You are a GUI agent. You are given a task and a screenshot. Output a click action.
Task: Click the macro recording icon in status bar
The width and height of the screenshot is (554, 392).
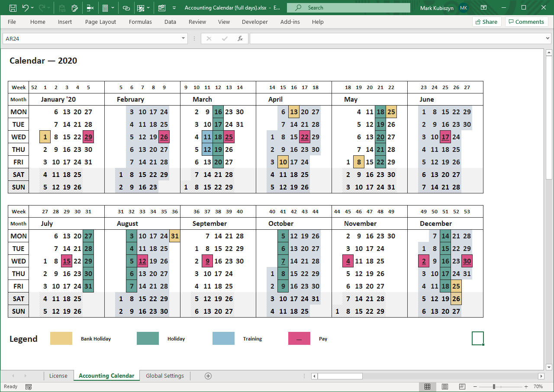(29, 386)
